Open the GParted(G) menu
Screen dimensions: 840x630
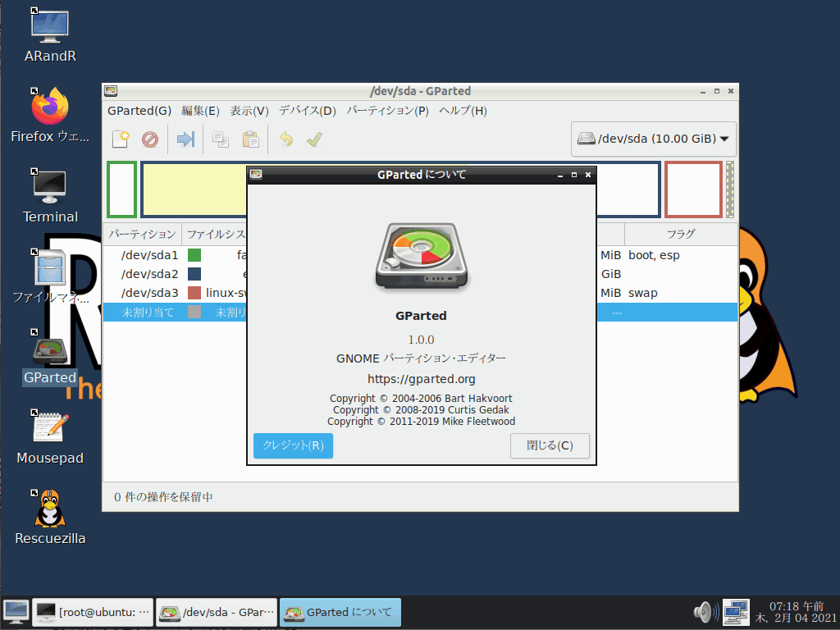click(x=139, y=111)
